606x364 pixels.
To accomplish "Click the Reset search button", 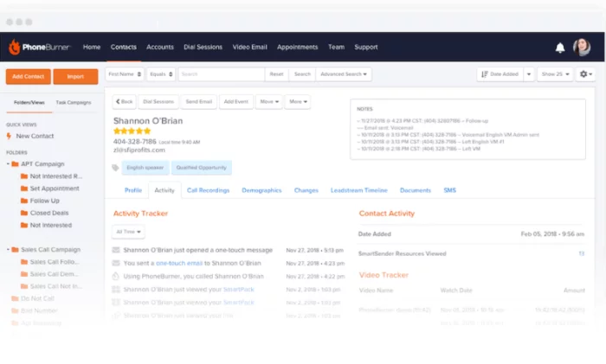I will click(276, 74).
